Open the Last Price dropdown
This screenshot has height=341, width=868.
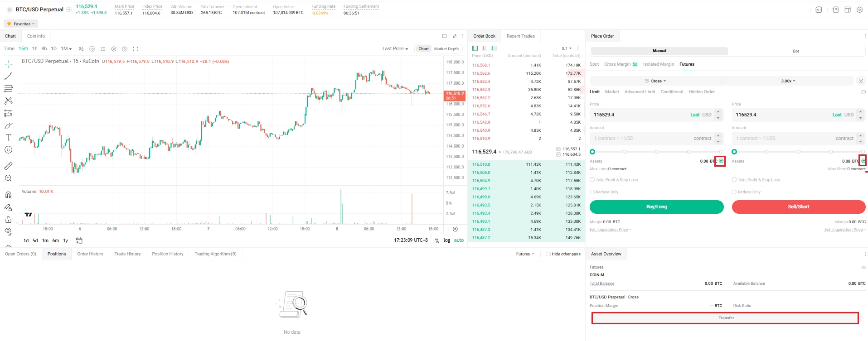tap(395, 49)
